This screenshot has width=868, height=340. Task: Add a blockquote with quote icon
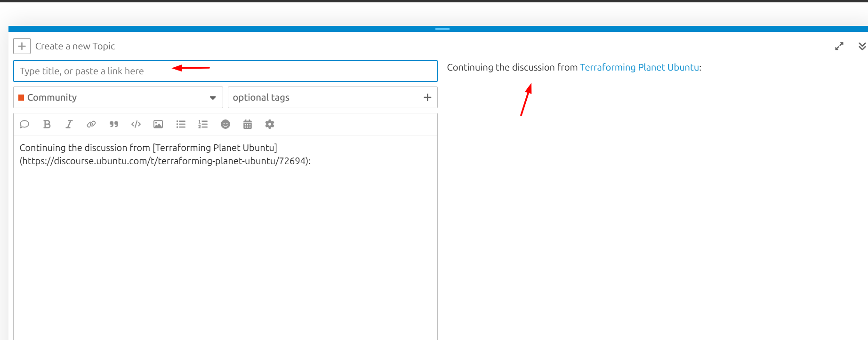tap(114, 124)
